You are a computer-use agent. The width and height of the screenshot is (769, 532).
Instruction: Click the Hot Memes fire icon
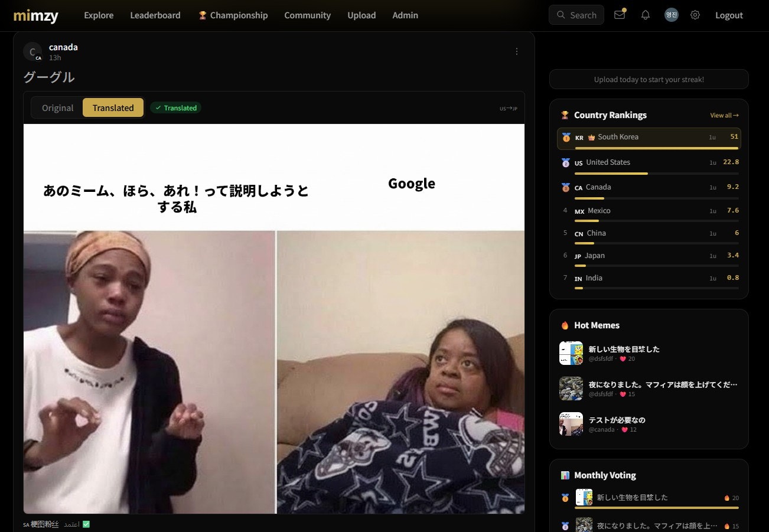565,325
